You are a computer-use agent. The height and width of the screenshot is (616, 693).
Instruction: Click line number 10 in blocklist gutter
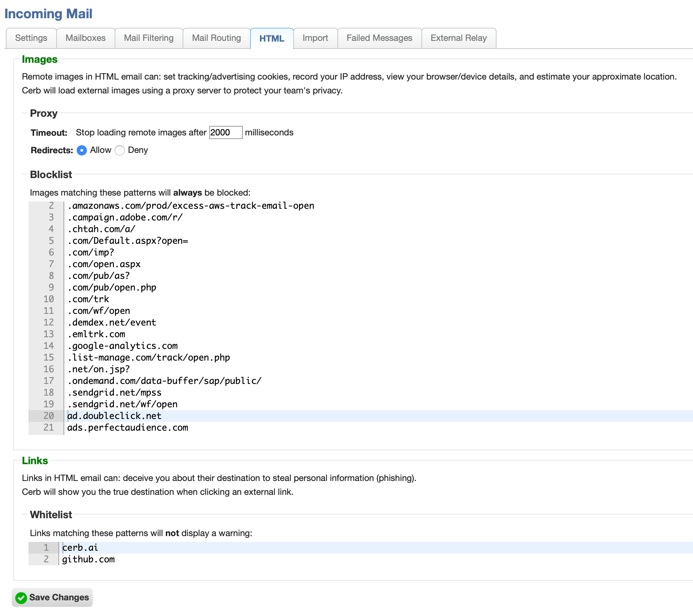point(49,299)
